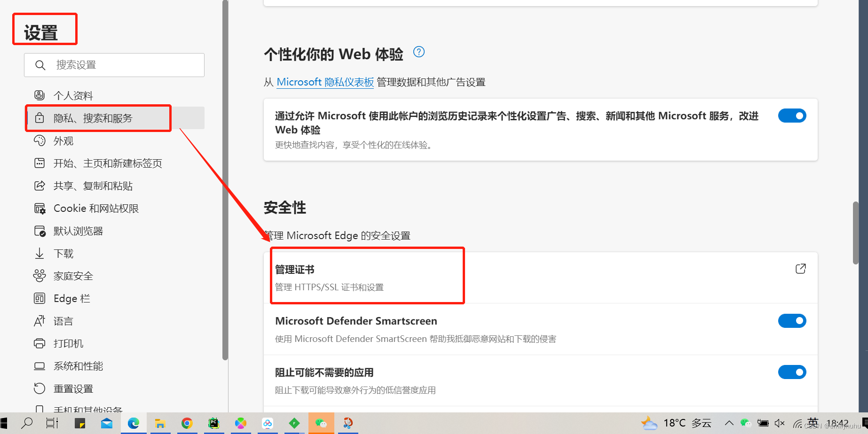Toggle off browsing history personalization switch
This screenshot has width=868, height=434.
tap(792, 116)
